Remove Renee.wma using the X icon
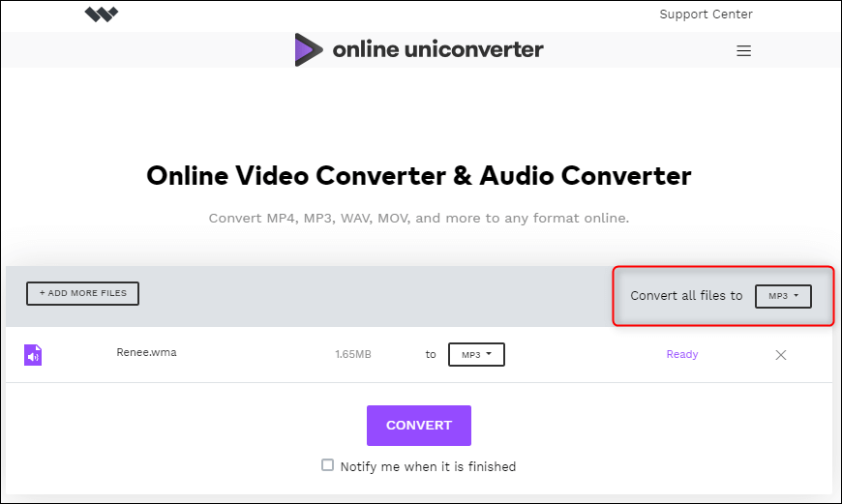This screenshot has width=842, height=504. (x=781, y=355)
